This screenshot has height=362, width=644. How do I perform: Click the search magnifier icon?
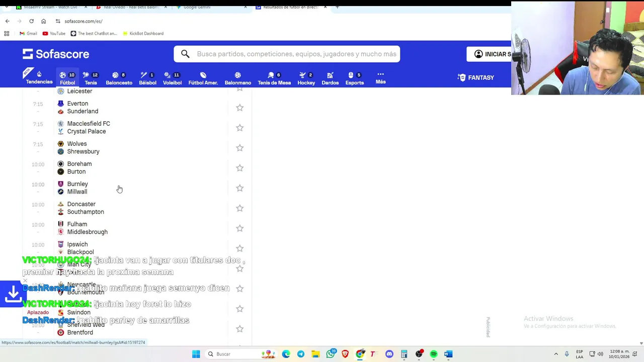click(x=185, y=54)
